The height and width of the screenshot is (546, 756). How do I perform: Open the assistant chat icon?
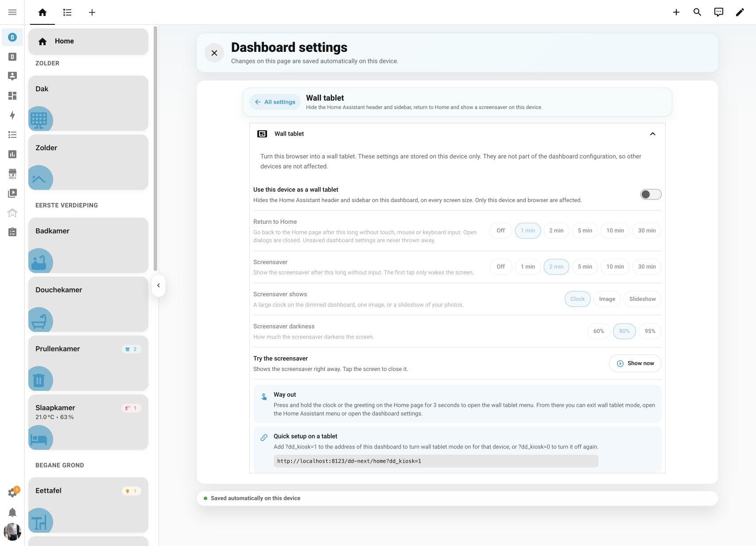[x=719, y=12]
